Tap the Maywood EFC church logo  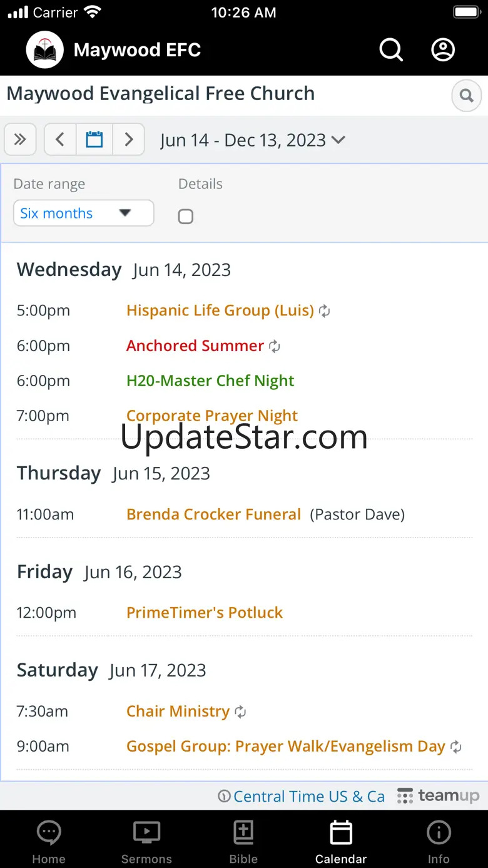(x=45, y=50)
